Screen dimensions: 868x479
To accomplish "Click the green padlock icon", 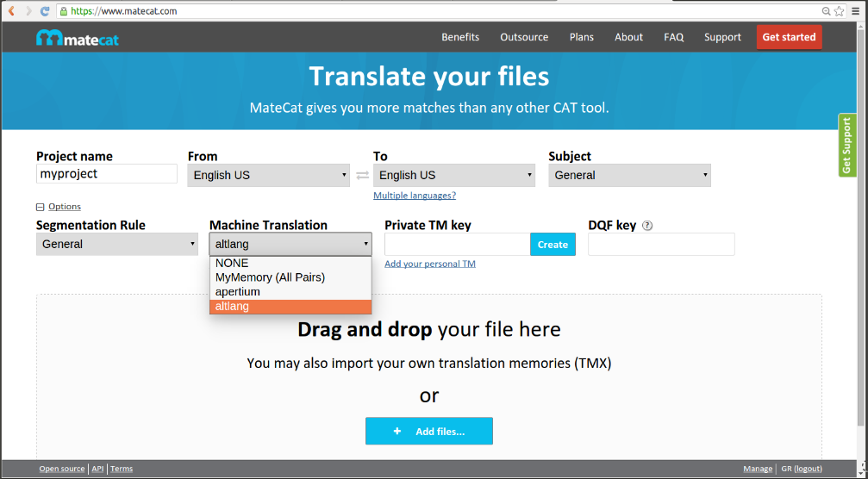I will point(64,11).
